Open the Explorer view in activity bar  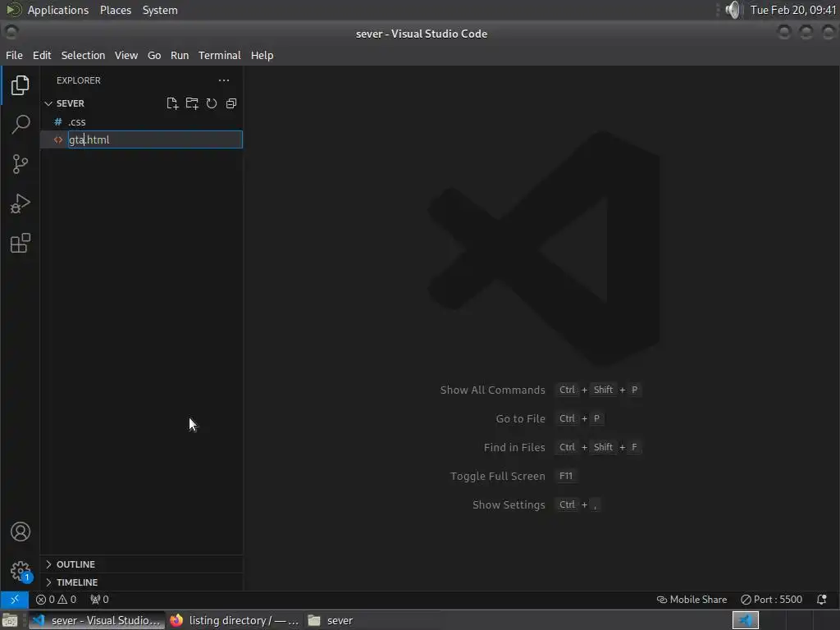(20, 85)
